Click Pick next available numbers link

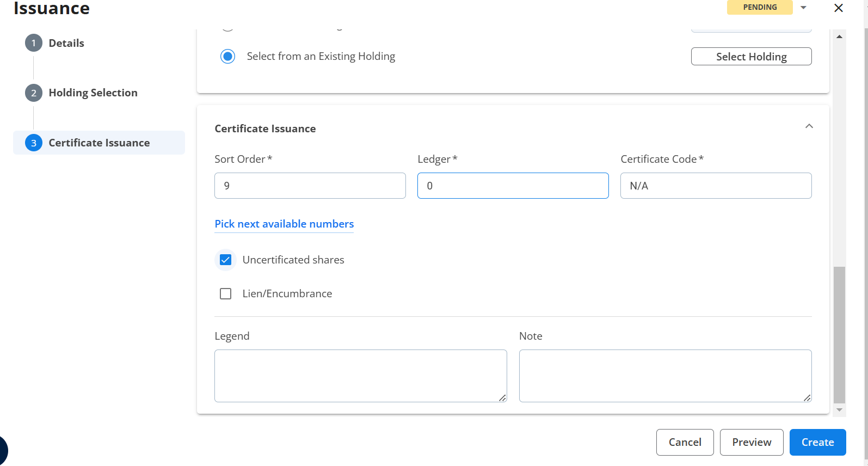pyautogui.click(x=284, y=224)
